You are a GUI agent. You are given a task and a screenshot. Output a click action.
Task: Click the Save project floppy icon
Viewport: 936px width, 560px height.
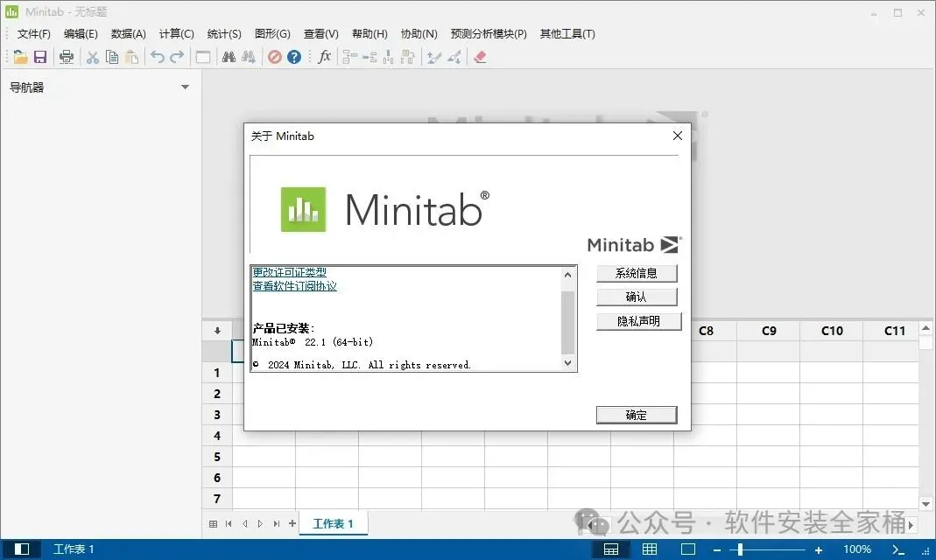(40, 57)
